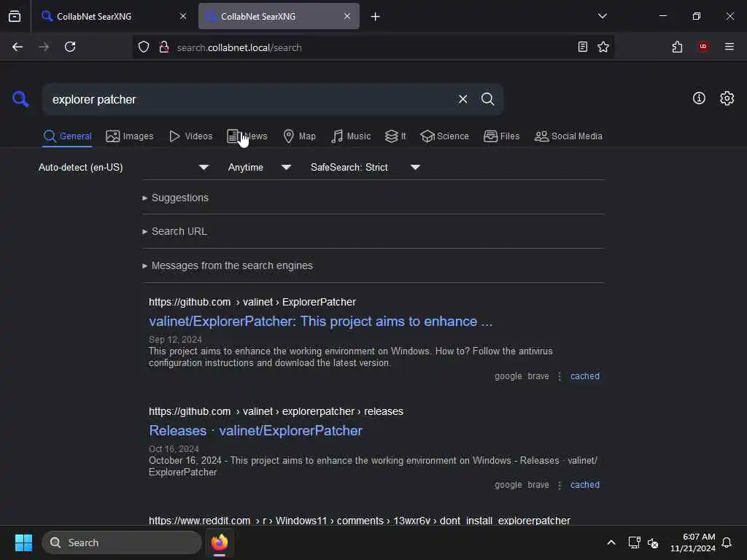Submit search with magnifier button
The width and height of the screenshot is (747, 560).
coord(487,99)
